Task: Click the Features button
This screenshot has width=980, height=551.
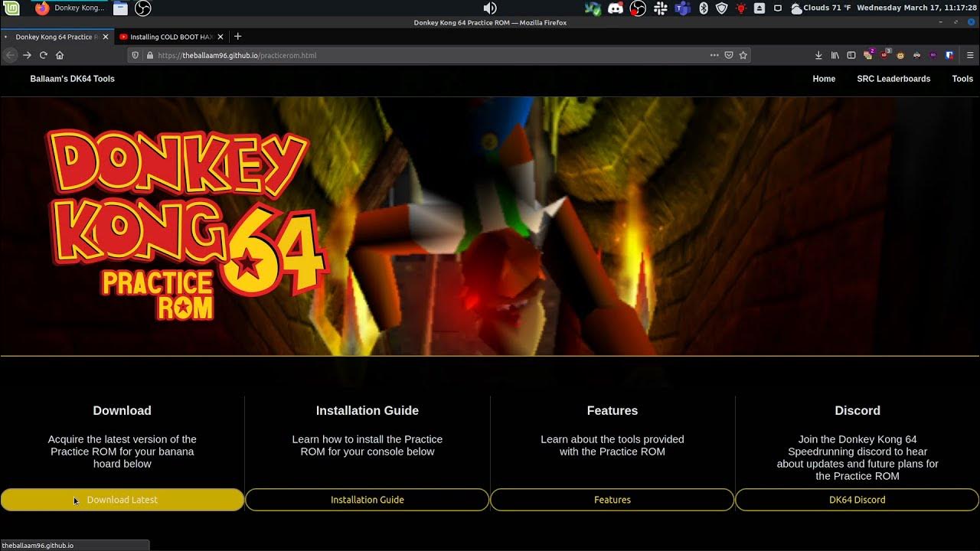Action: tap(612, 500)
